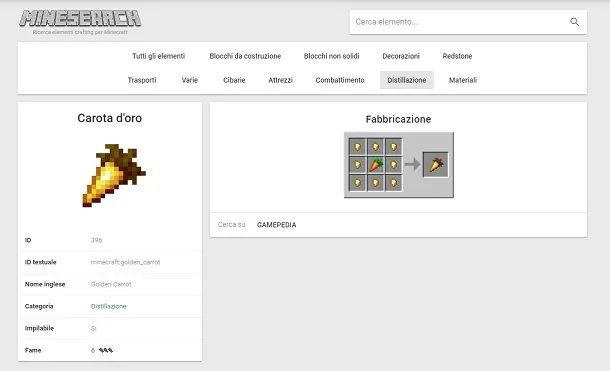Click the Minesearch logo
The height and width of the screenshot is (371, 610).
coord(80,18)
